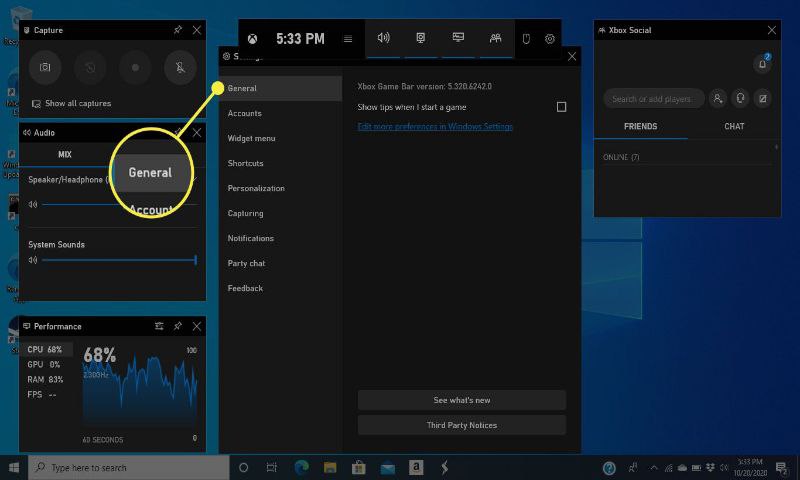Open Microsoft Store from taskbar

pyautogui.click(x=359, y=467)
